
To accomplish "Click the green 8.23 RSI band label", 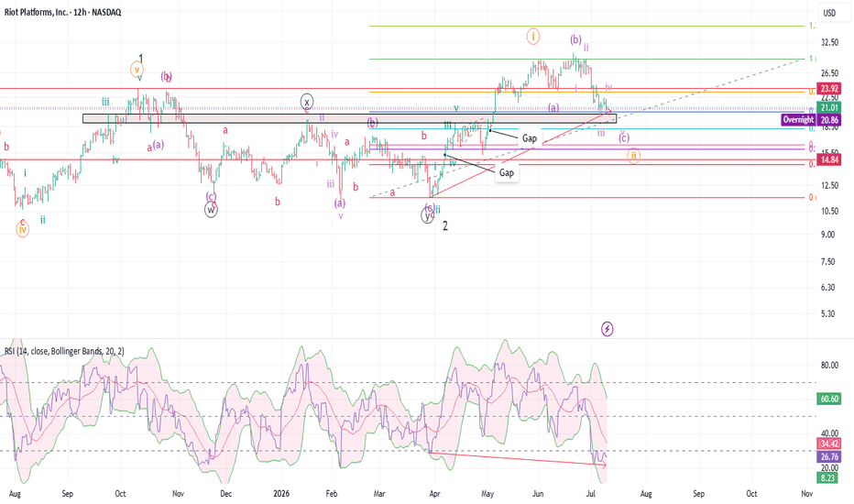I will pyautogui.click(x=829, y=477).
